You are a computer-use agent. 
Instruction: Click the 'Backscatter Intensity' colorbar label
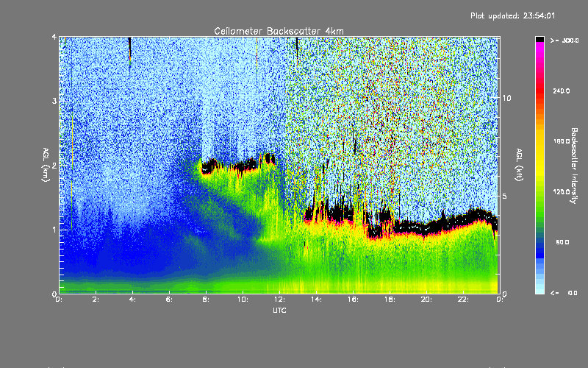pyautogui.click(x=574, y=166)
